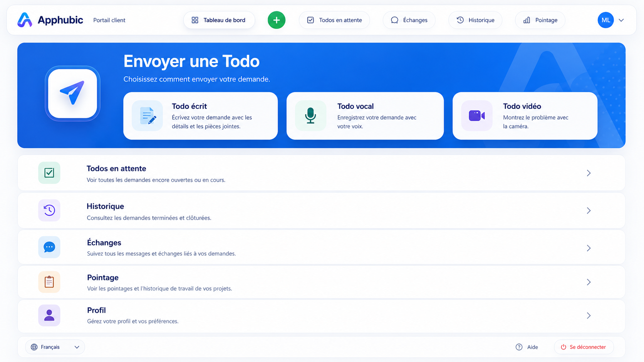Click the microphone icon

[x=310, y=116]
